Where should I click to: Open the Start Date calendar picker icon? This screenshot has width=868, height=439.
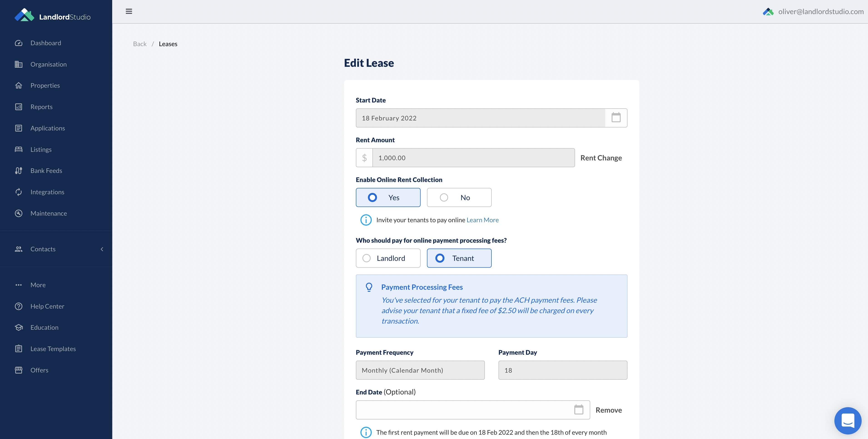616,118
